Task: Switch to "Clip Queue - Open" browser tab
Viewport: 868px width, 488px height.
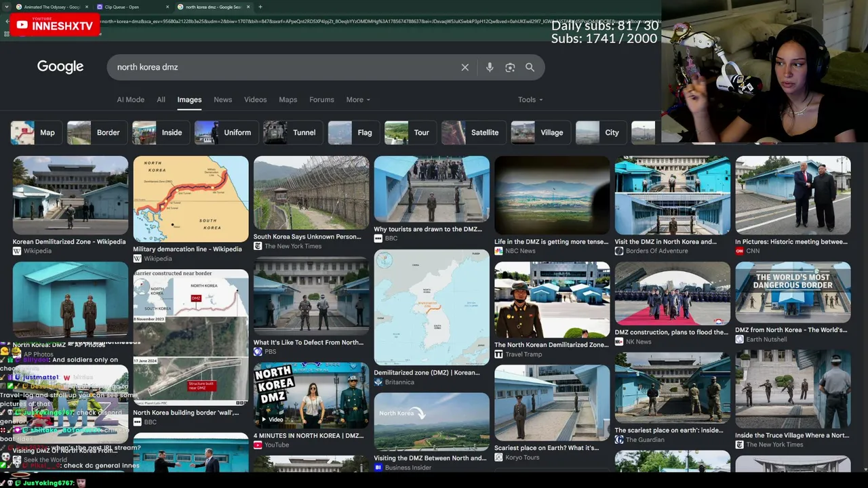Action: (132, 7)
